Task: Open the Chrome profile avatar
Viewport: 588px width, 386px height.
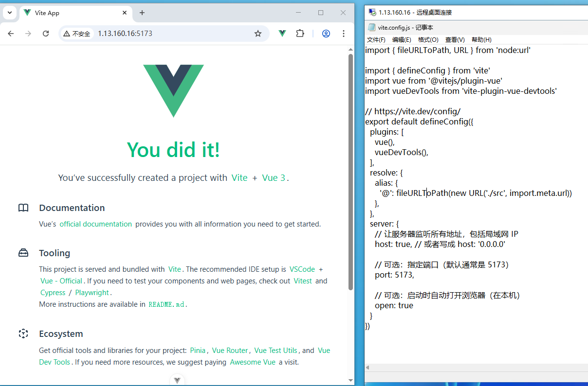Action: click(326, 34)
